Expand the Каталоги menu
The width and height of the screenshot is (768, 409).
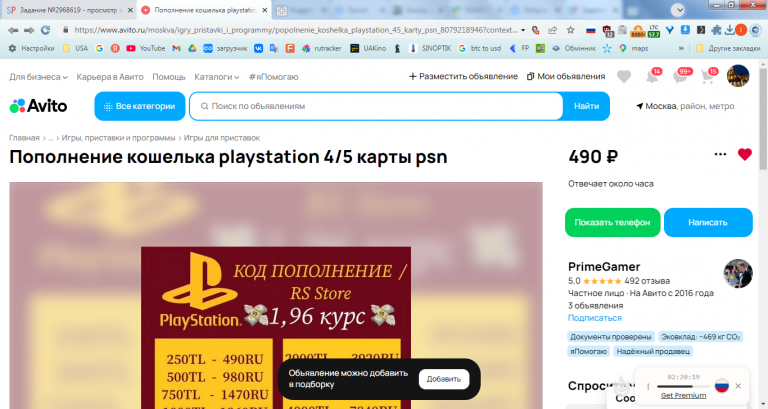[216, 77]
